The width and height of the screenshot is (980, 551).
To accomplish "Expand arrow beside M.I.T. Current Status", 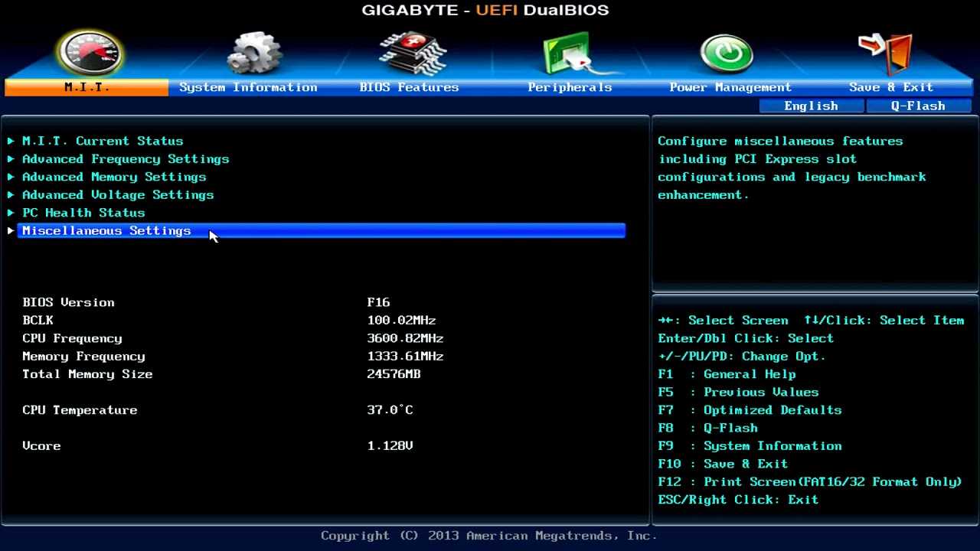I will pos(11,141).
